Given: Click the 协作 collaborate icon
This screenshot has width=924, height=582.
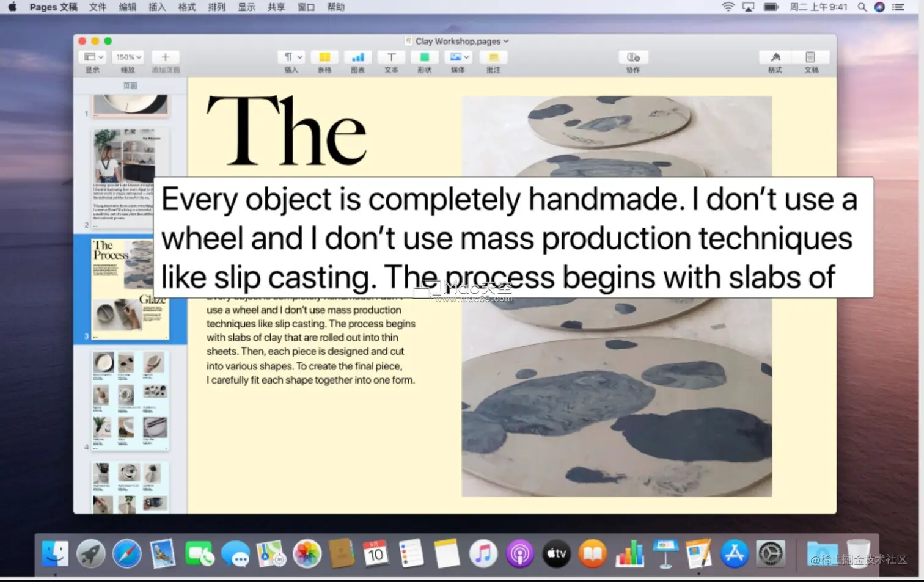Looking at the screenshot, I should click(633, 57).
